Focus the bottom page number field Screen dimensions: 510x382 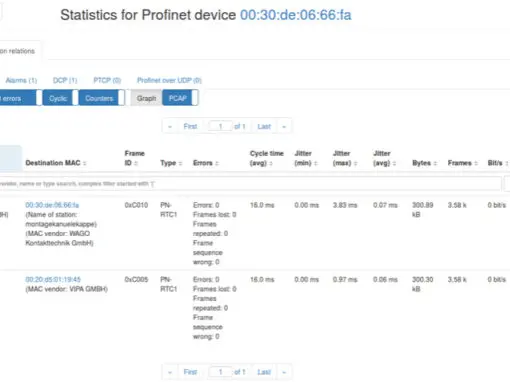220,372
